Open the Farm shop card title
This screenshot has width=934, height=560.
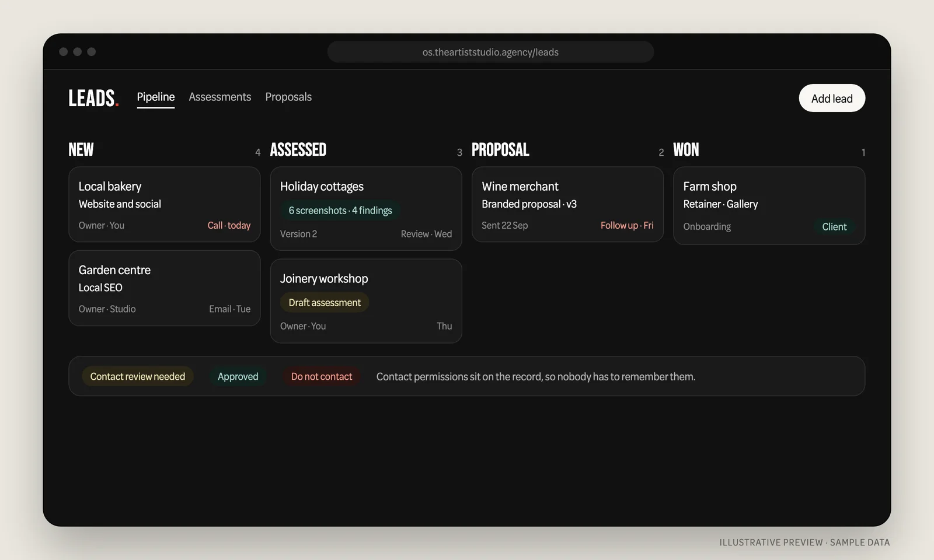710,187
